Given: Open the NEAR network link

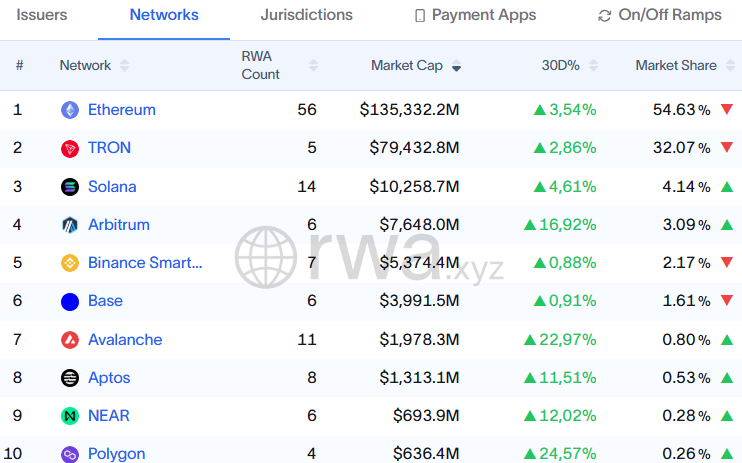Looking at the screenshot, I should pos(109,416).
